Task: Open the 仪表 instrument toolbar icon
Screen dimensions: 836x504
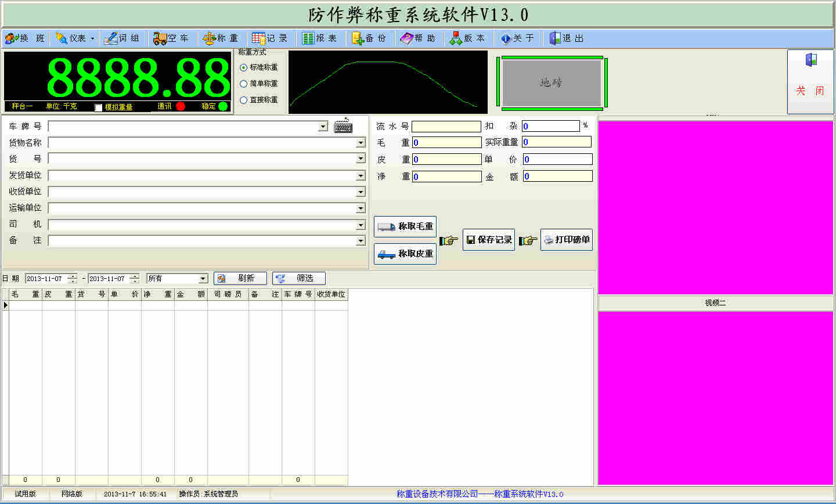Action: click(62, 38)
